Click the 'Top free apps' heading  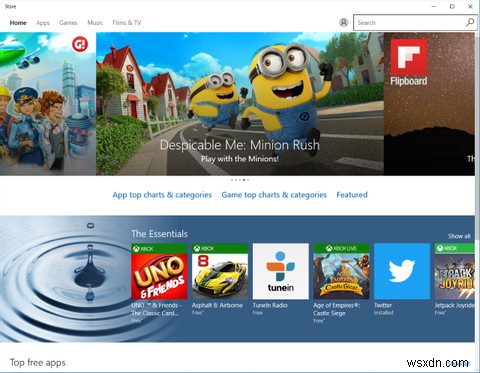pos(38,363)
